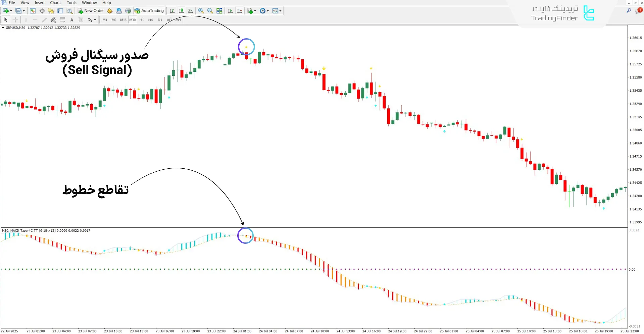Zoom in on the chart

(201, 11)
